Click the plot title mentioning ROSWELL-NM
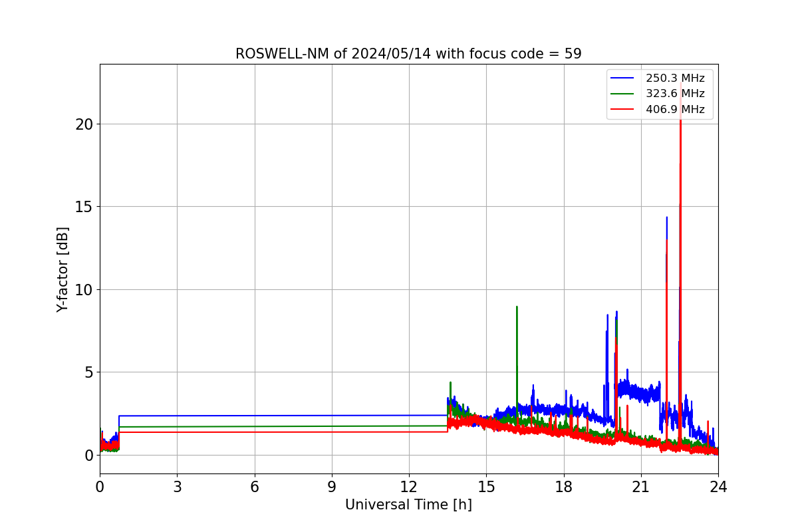Image resolution: width=798 pixels, height=532 pixels. point(408,54)
